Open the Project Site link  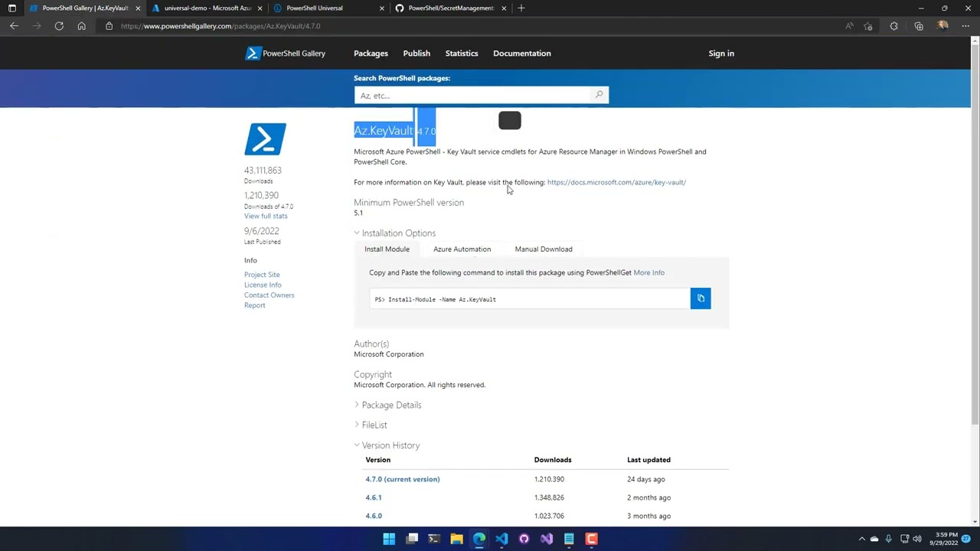click(262, 275)
